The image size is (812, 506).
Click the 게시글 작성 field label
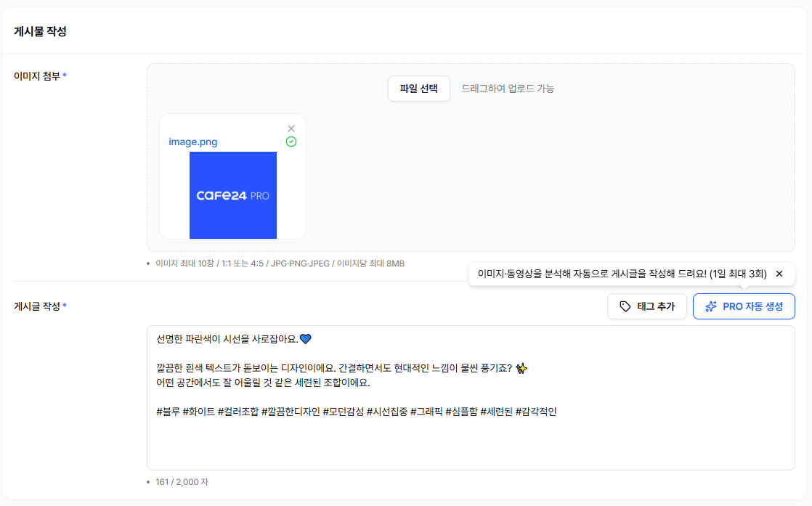tap(37, 306)
